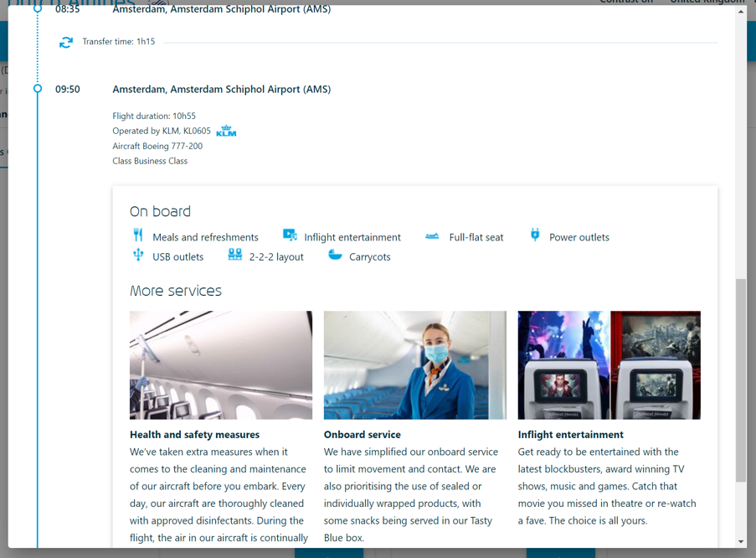Click the vertical scrollbar thumb
This screenshot has height=558, width=756.
point(741,381)
